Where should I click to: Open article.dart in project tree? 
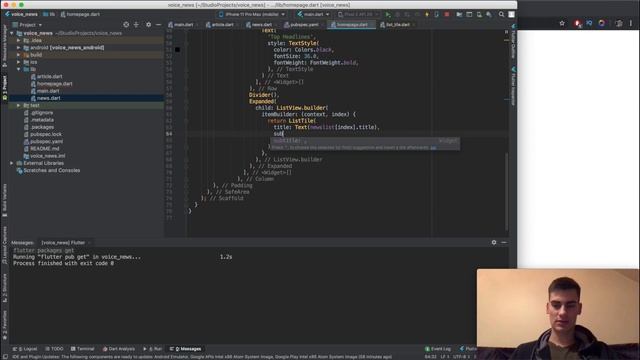(x=49, y=77)
